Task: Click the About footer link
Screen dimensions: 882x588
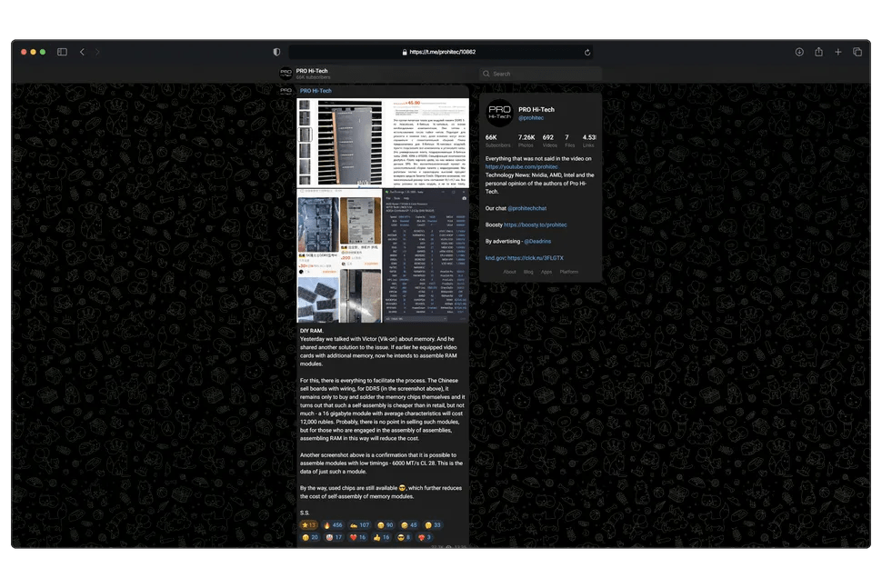Action: [509, 272]
